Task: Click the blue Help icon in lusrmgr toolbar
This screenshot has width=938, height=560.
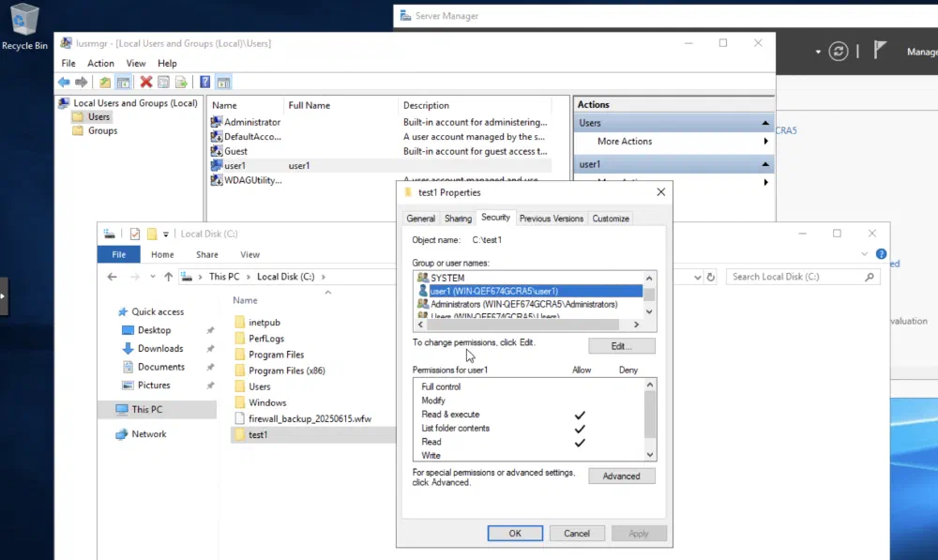Action: point(204,83)
